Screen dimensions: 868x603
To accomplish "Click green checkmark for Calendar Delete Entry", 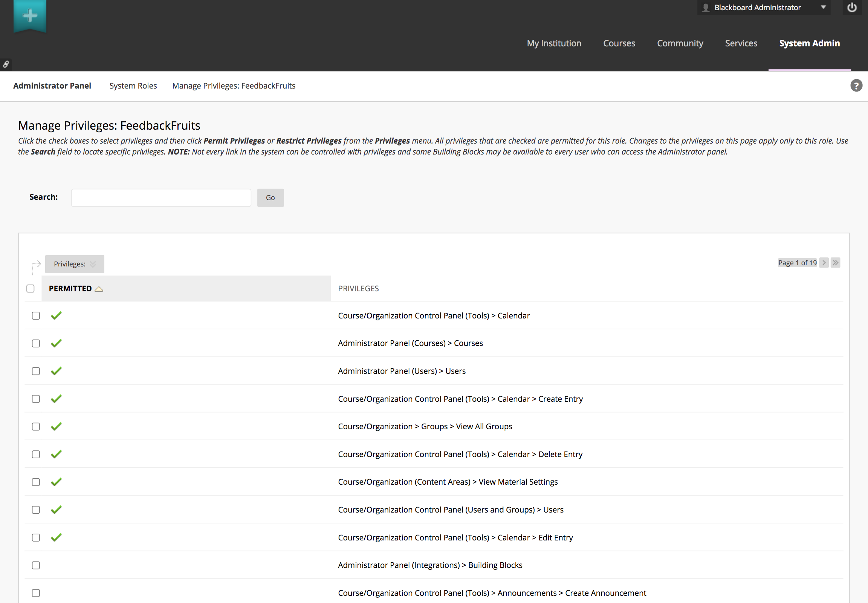I will pyautogui.click(x=56, y=454).
